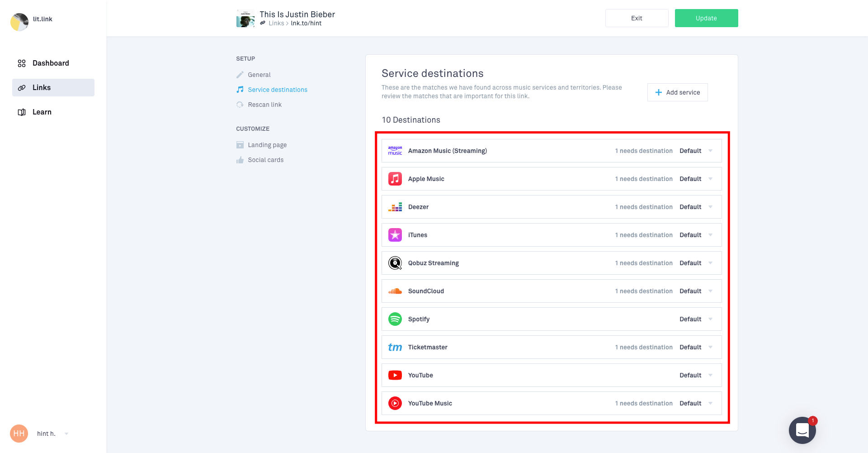Click the Qobuz Streaming icon
Viewport: 868px width, 453px height.
click(x=395, y=263)
